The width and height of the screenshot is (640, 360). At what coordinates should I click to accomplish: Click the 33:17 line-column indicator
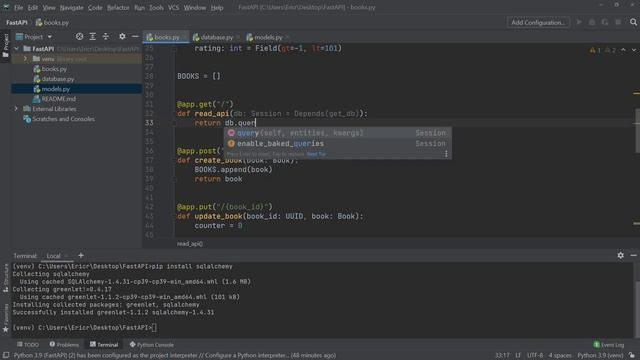tap(502, 356)
